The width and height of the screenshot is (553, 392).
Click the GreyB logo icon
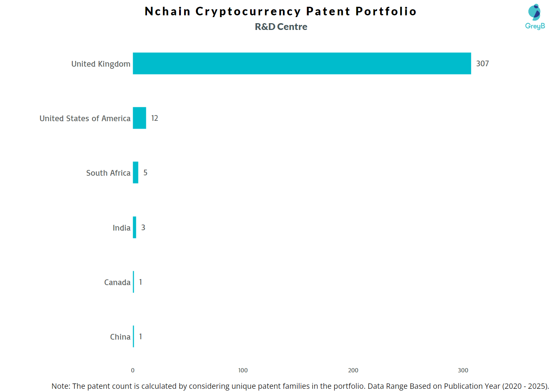[534, 16]
